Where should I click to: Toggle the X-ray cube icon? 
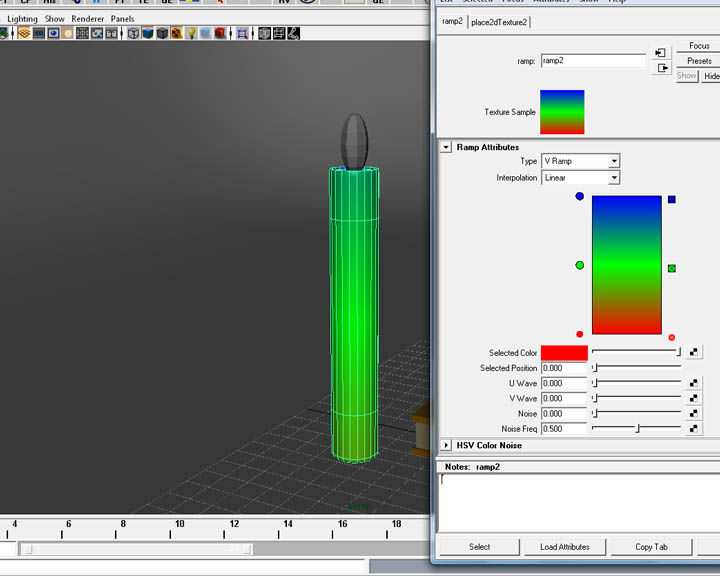pos(264,33)
